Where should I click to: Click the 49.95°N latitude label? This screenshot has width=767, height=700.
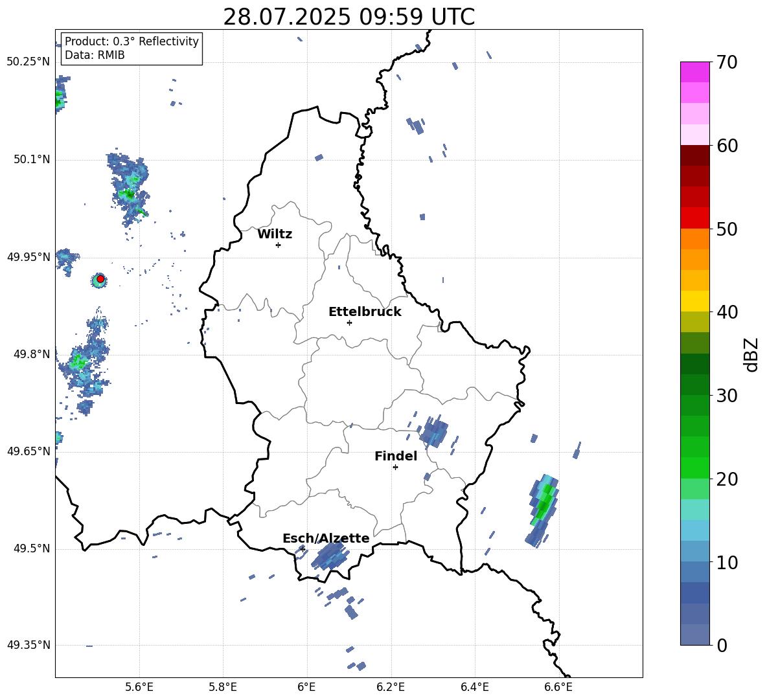coord(29,257)
